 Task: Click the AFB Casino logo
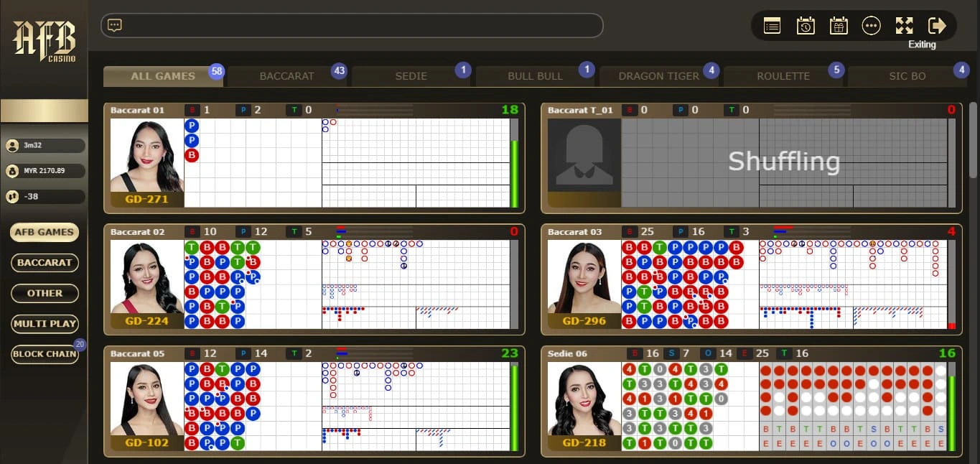click(44, 42)
